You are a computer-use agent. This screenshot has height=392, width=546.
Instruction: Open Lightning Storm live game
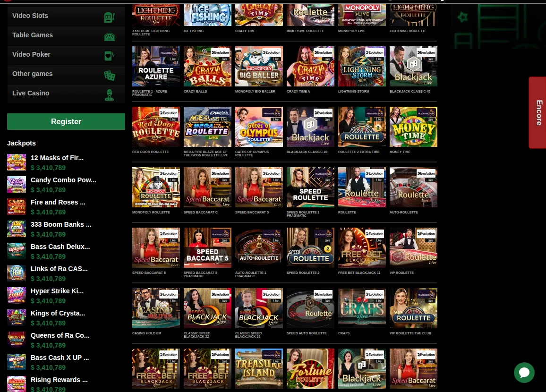(x=362, y=67)
